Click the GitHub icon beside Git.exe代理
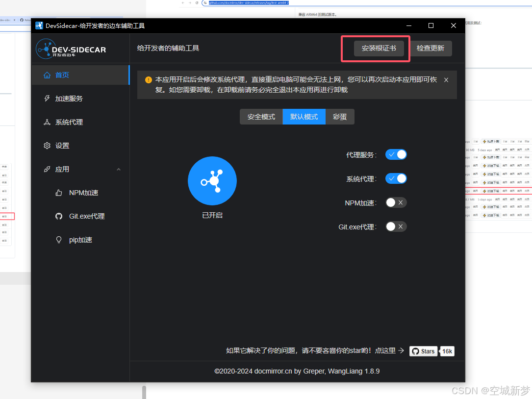The image size is (532, 399). point(59,216)
